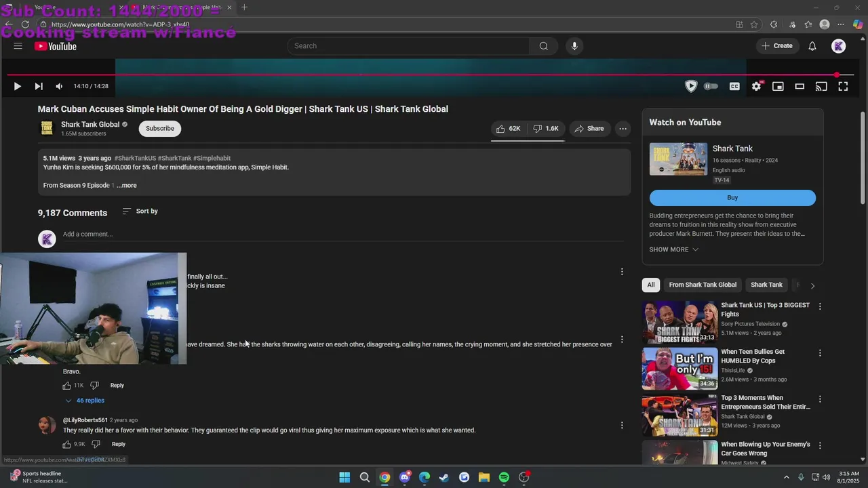868x488 pixels.
Task: Open the Windows Start menu
Action: [344, 477]
